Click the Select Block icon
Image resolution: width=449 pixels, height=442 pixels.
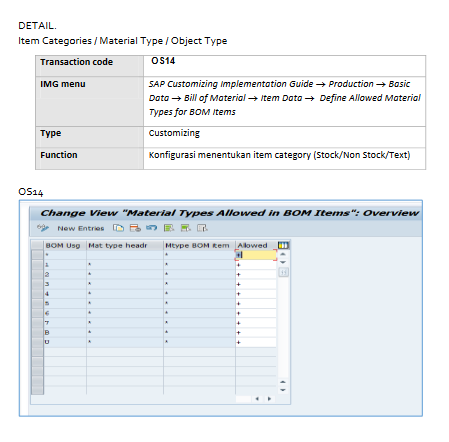(186, 228)
